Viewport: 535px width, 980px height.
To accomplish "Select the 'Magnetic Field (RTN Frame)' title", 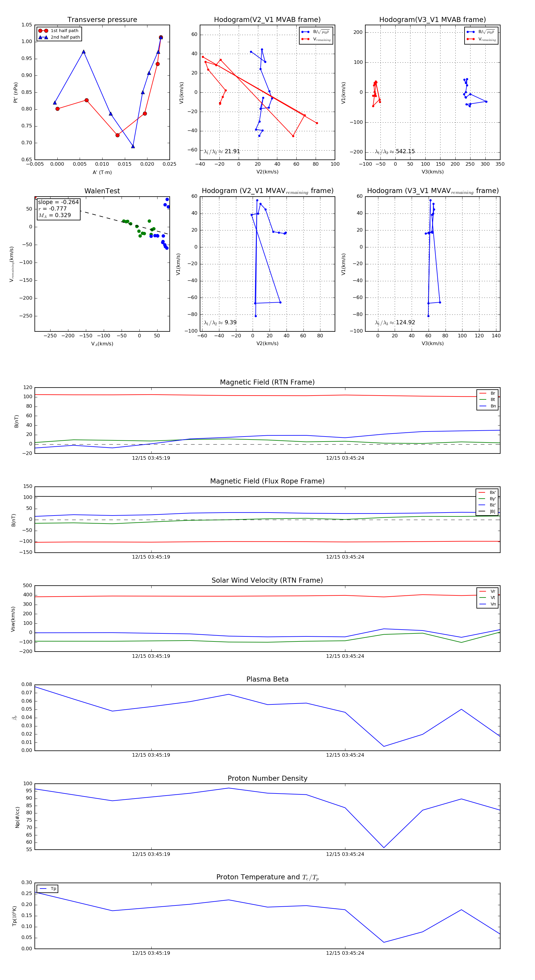I will point(267,382).
